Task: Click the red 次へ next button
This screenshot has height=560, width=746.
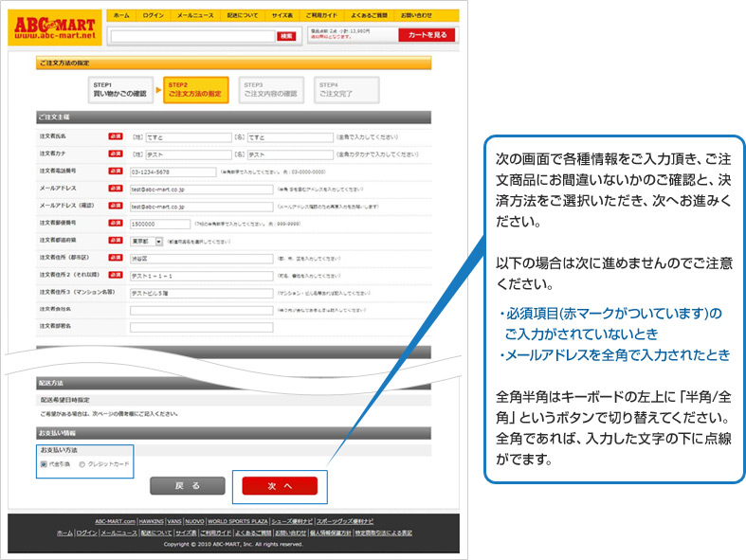Action: (280, 486)
